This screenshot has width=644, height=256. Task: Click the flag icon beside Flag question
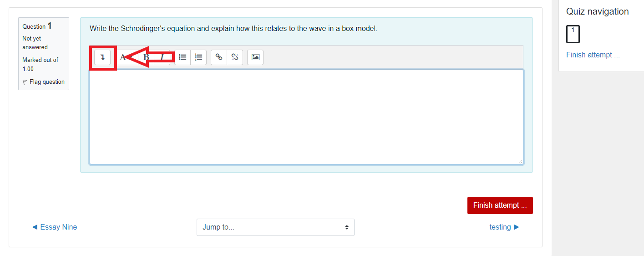[x=25, y=82]
